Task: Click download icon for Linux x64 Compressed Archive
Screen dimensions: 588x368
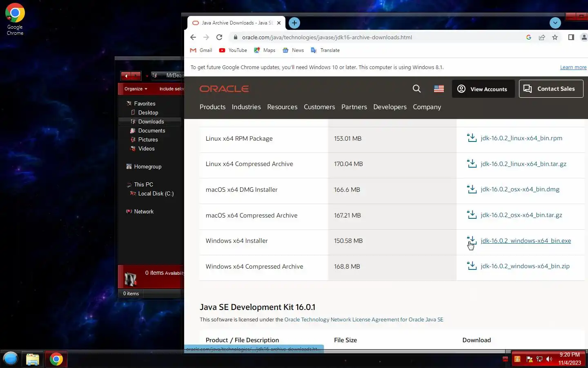Action: (x=472, y=164)
